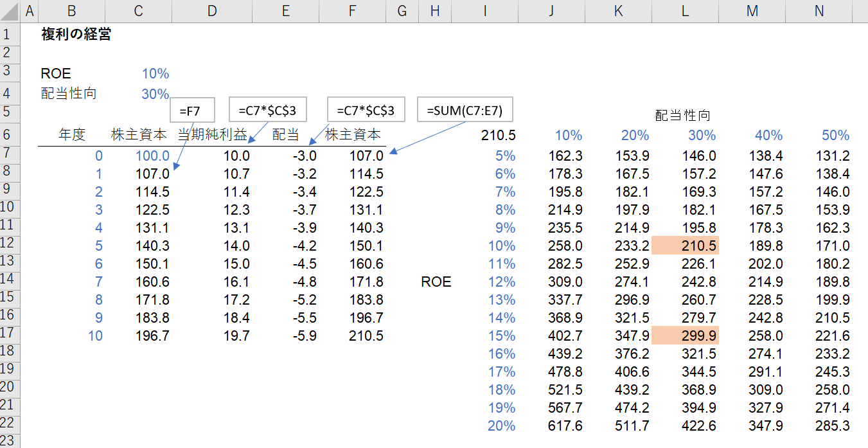Select the 13% ROE row label
This screenshot has height=448, width=868.
502,299
